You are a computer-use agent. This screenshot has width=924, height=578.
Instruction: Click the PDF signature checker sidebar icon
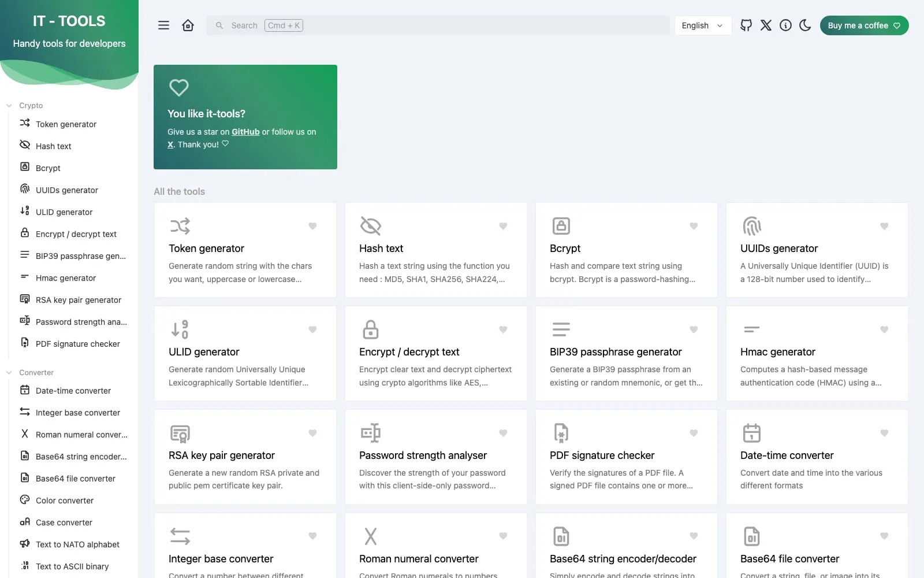click(x=25, y=343)
